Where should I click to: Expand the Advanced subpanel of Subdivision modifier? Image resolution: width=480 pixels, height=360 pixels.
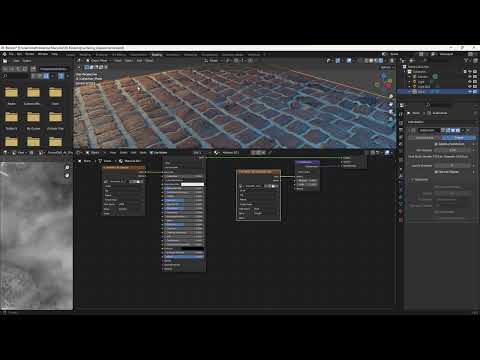pyautogui.click(x=421, y=180)
